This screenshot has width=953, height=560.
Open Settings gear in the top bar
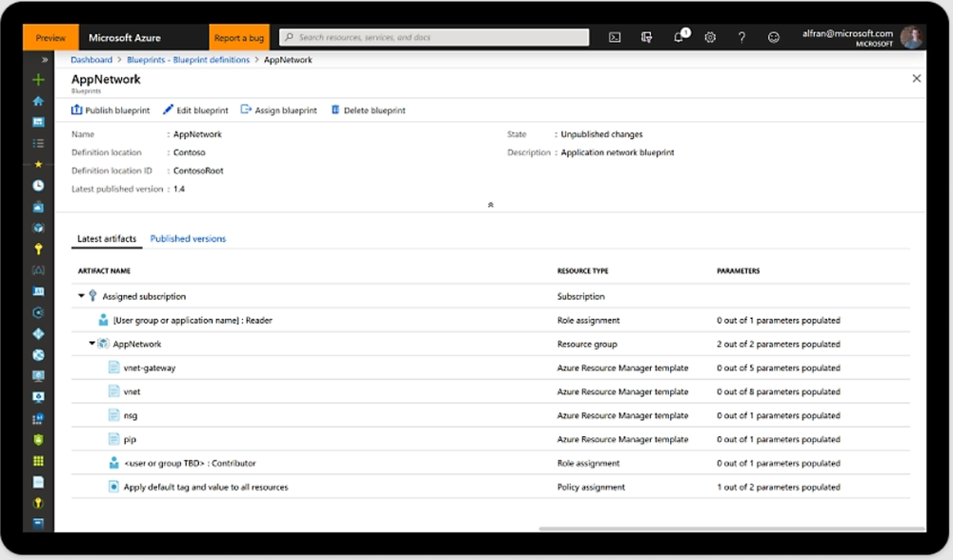coord(710,37)
